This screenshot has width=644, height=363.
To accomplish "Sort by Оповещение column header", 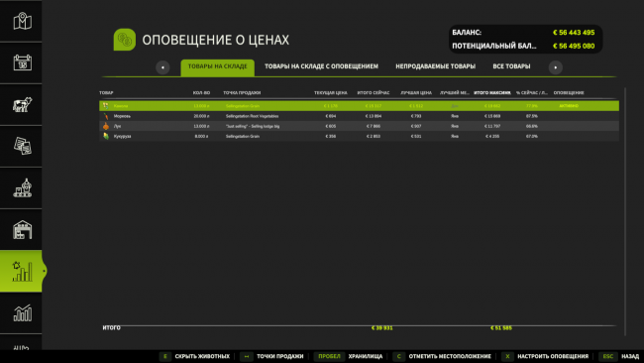I will pyautogui.click(x=569, y=93).
